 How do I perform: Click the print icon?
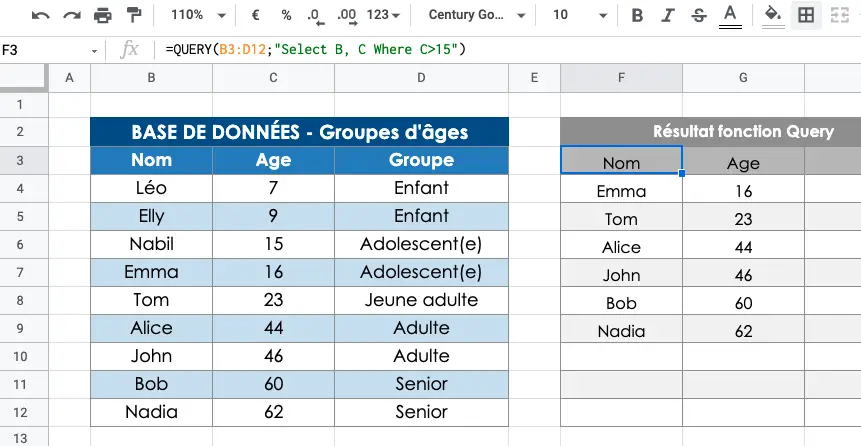coord(103,15)
